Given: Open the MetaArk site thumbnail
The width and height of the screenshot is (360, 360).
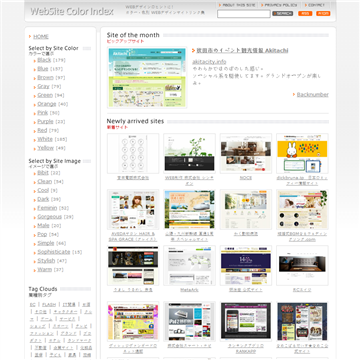Looking at the screenshot, I should (x=189, y=265).
